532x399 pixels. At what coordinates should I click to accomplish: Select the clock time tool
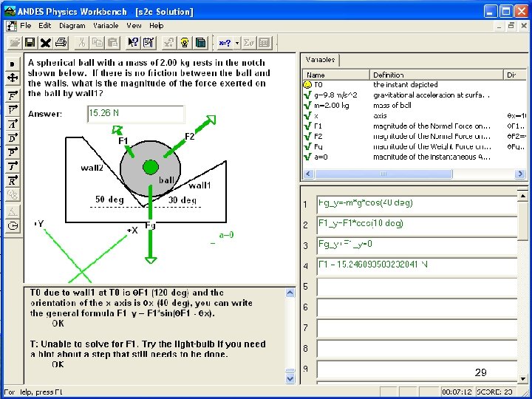click(13, 225)
